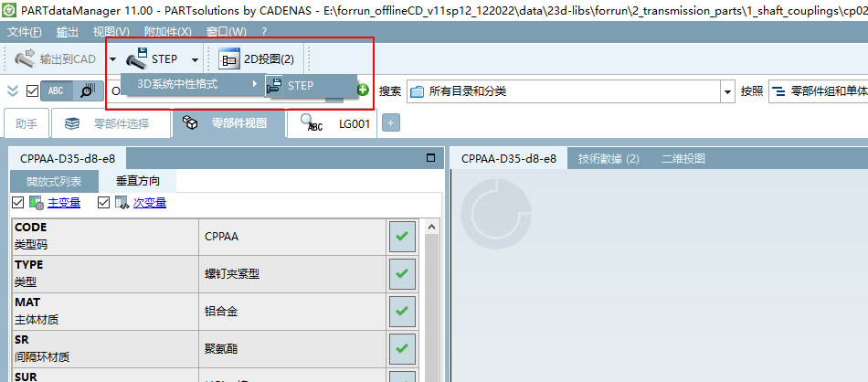Open the 2D投图(2) projection window icon

tap(228, 58)
